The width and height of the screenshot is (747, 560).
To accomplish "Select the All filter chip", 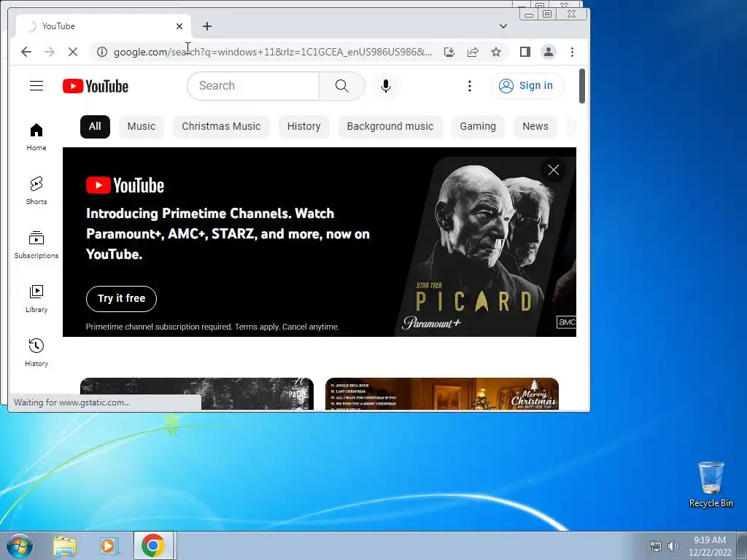I will click(95, 127).
